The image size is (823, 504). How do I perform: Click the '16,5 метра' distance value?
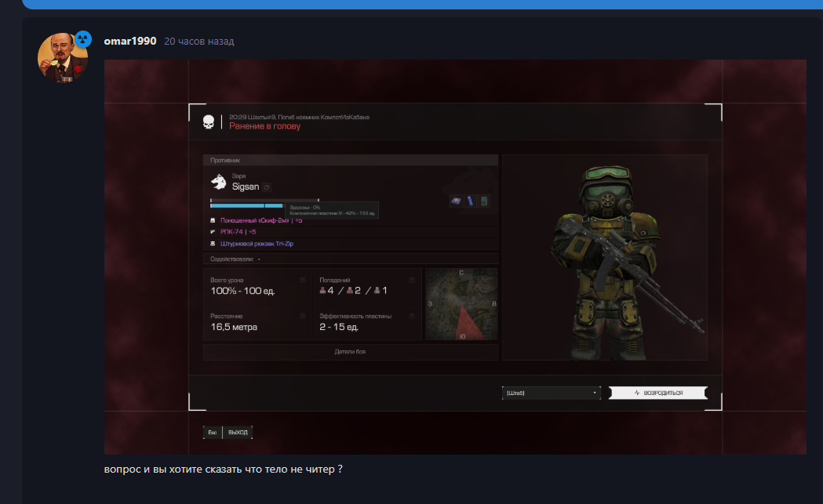tap(234, 327)
